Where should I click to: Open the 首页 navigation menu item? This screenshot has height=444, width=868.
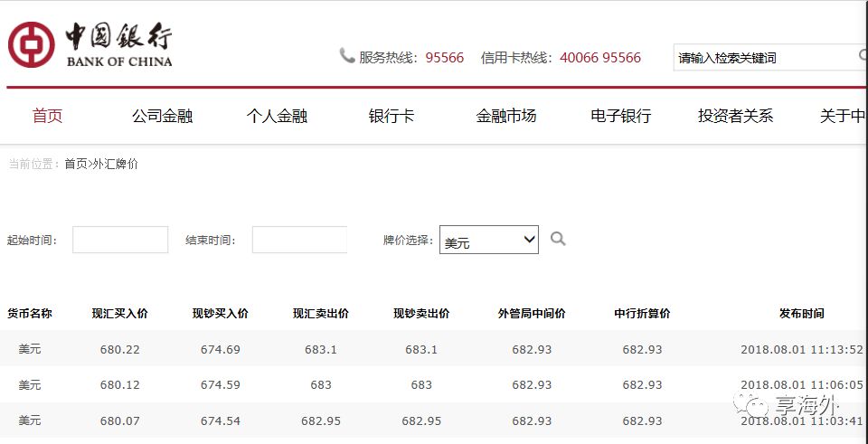pyautogui.click(x=48, y=117)
